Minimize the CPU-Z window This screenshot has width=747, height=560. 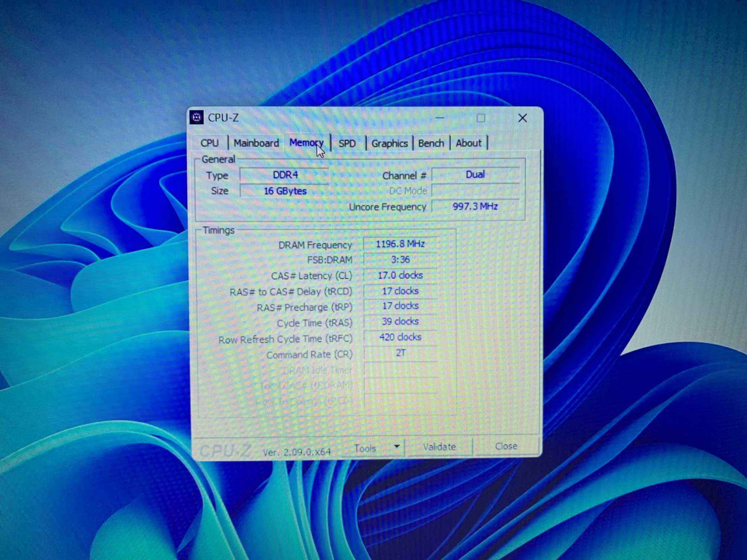(440, 118)
